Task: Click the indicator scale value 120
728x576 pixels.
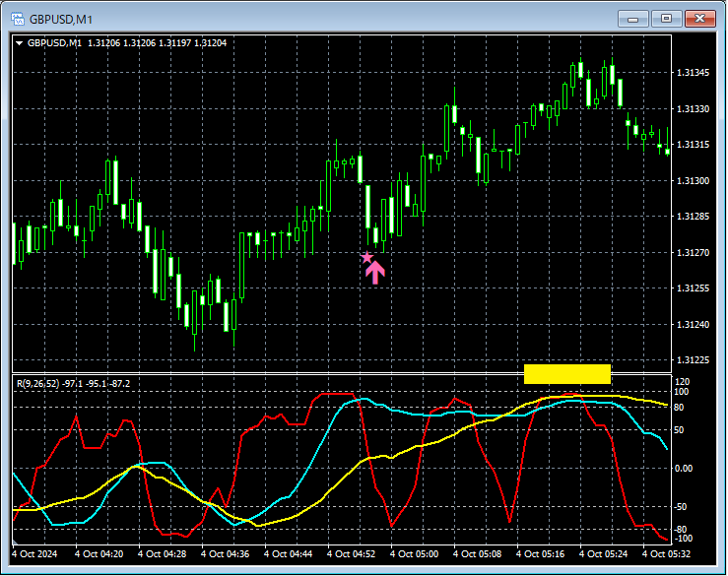Action: coord(682,381)
